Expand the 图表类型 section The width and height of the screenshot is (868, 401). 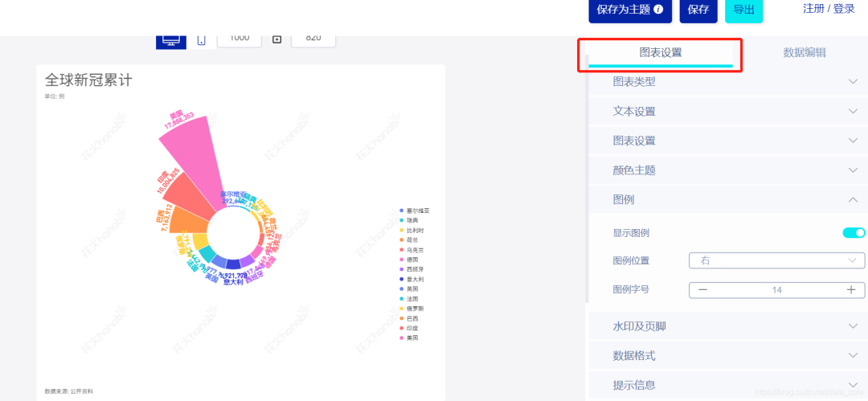click(x=727, y=82)
